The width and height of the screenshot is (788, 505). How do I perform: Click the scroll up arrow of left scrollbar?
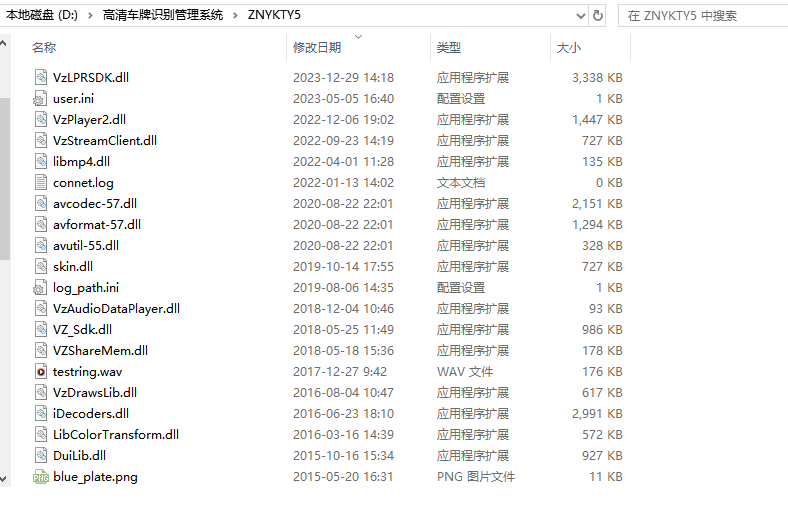(4, 43)
